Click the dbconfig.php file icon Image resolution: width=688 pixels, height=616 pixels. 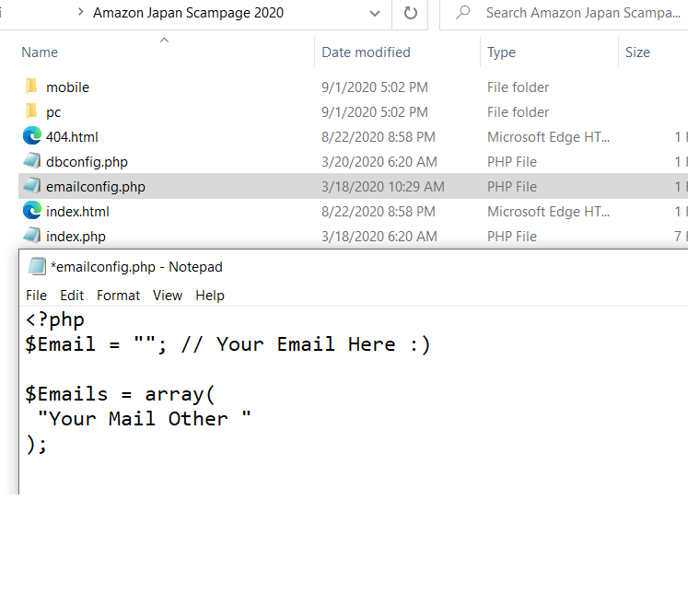[x=32, y=161]
